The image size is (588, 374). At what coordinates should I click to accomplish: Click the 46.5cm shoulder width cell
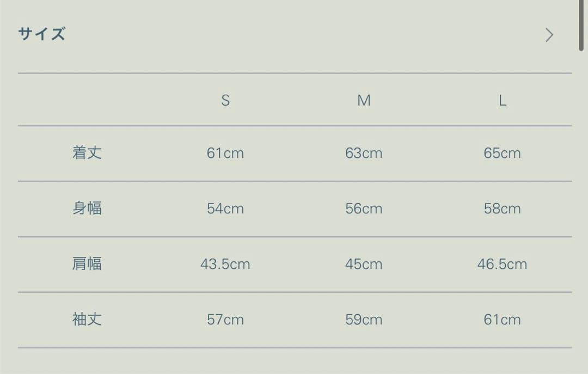(502, 264)
